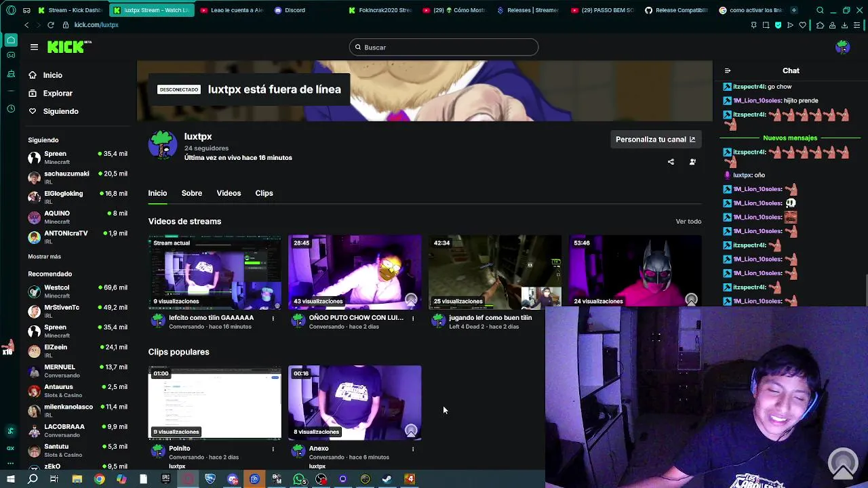Switch to Stream - Kick Dashboard tab

(70, 10)
